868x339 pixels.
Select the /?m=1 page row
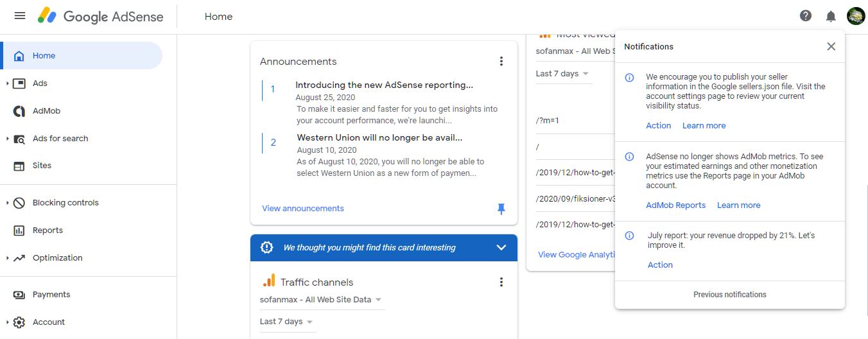(575, 121)
